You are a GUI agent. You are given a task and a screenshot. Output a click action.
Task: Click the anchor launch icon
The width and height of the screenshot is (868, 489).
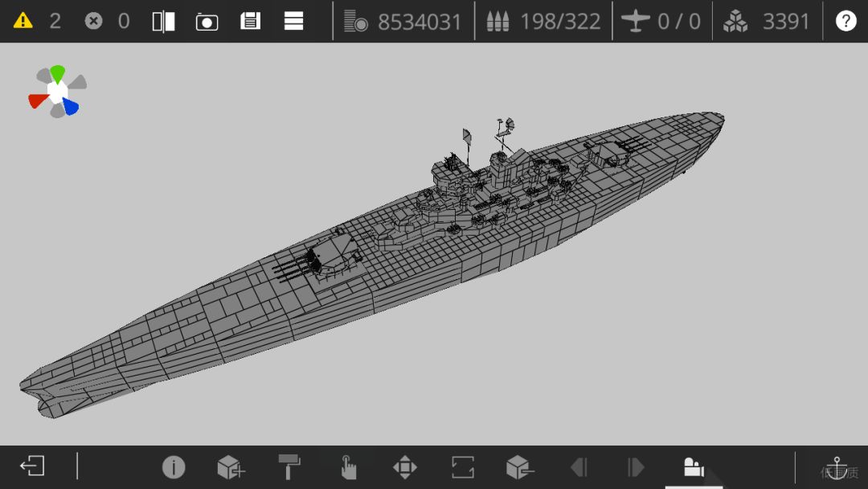[x=837, y=468]
